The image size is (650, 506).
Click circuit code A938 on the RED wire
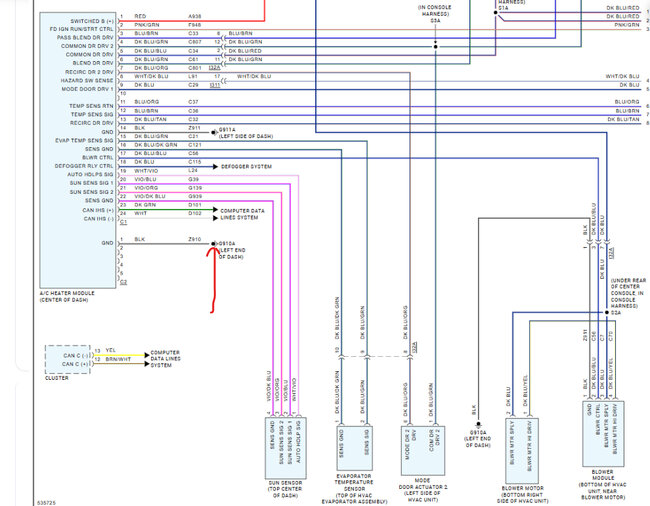pyautogui.click(x=194, y=17)
